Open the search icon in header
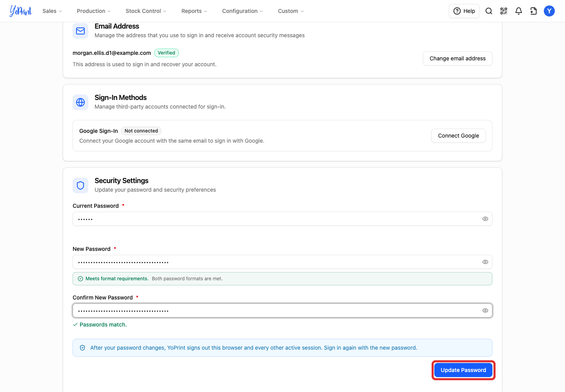The image size is (565, 392). 489,11
